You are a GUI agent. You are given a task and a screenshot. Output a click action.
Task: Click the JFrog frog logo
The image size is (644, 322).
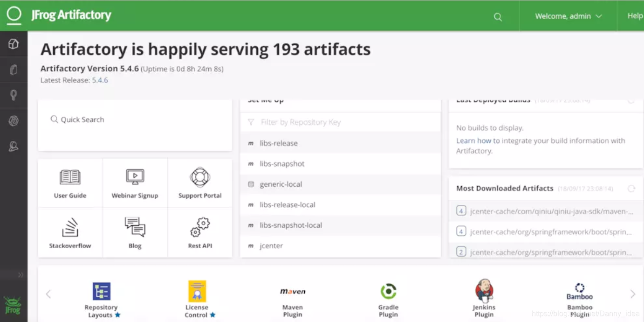[13, 305]
